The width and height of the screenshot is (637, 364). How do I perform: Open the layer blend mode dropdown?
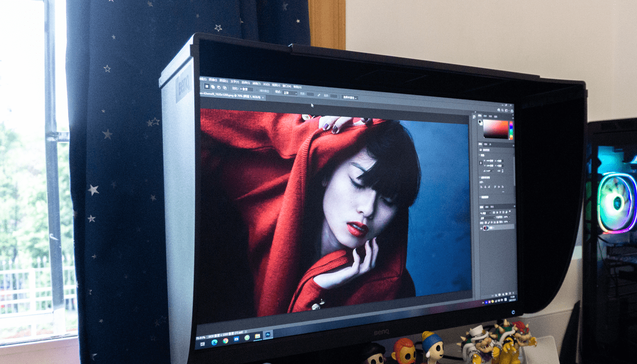488,218
